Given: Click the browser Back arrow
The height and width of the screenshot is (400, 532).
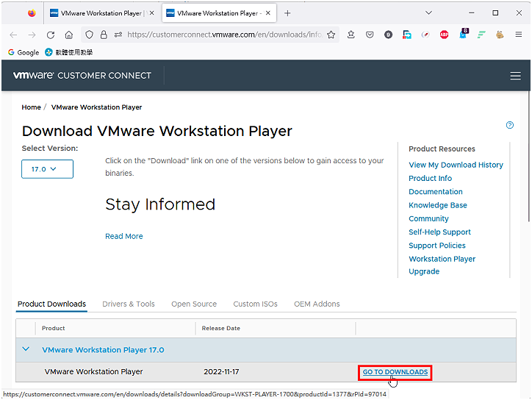Looking at the screenshot, I should (x=13, y=35).
